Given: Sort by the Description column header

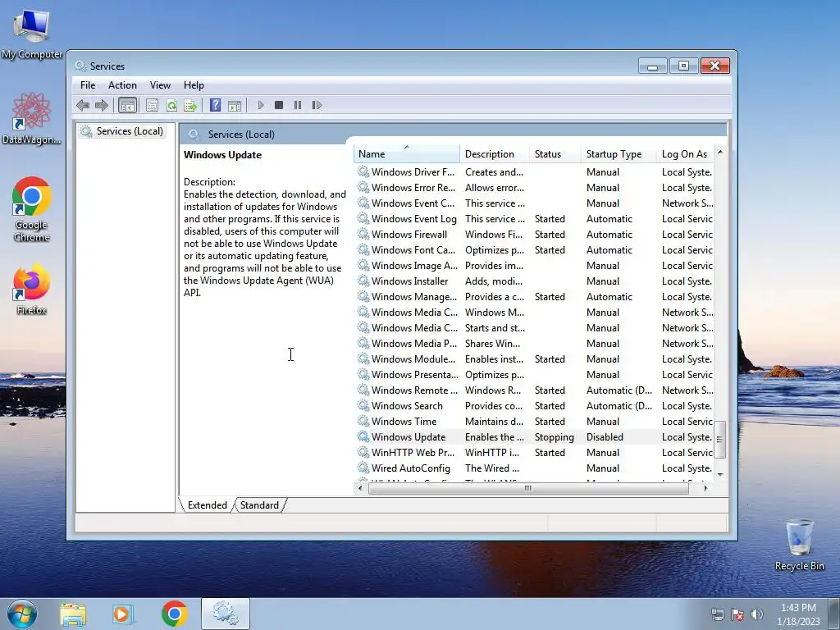Looking at the screenshot, I should click(495, 154).
